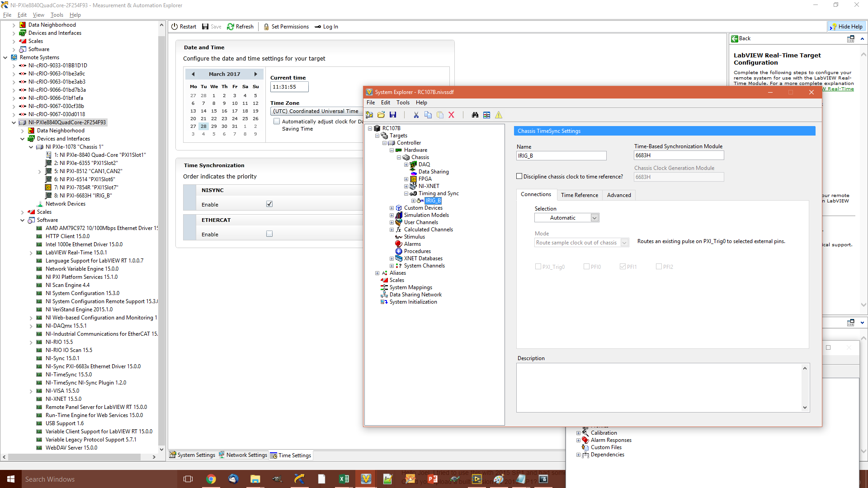Switch to Time Reference tab
Image resolution: width=868 pixels, height=488 pixels.
580,195
